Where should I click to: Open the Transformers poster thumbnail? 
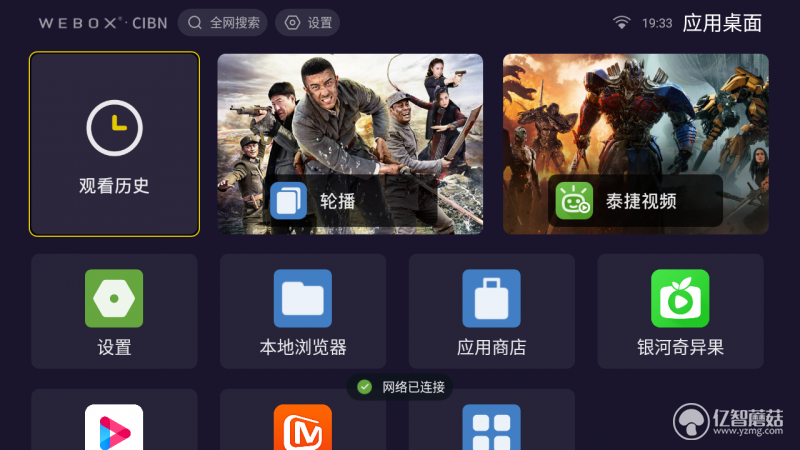636,144
